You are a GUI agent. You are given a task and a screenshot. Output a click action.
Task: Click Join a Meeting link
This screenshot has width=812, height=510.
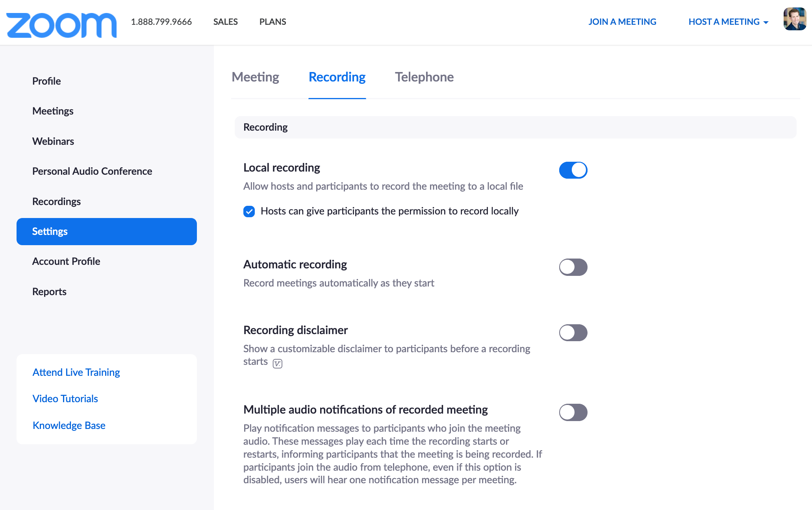coord(622,22)
